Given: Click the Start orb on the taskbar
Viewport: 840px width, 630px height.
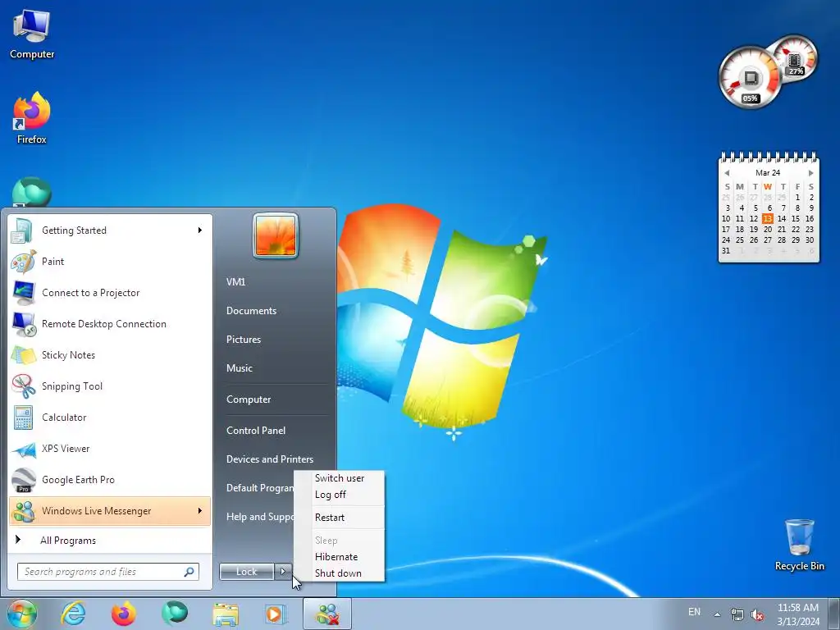Looking at the screenshot, I should click(21, 614).
